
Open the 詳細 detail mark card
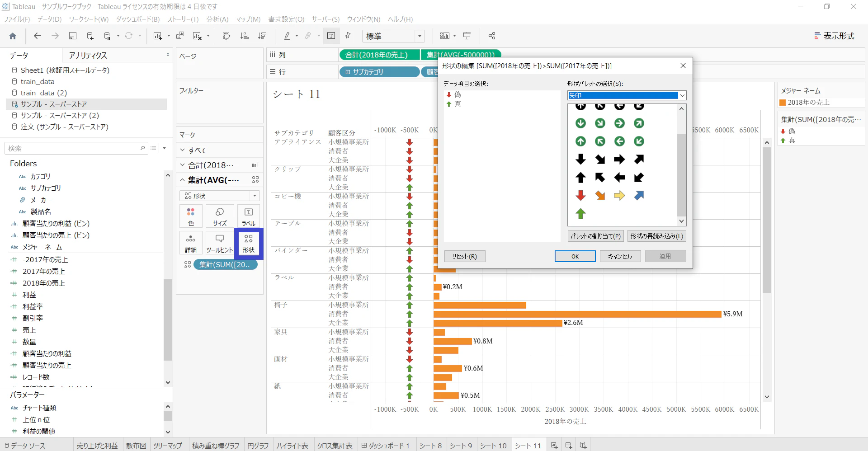click(191, 243)
